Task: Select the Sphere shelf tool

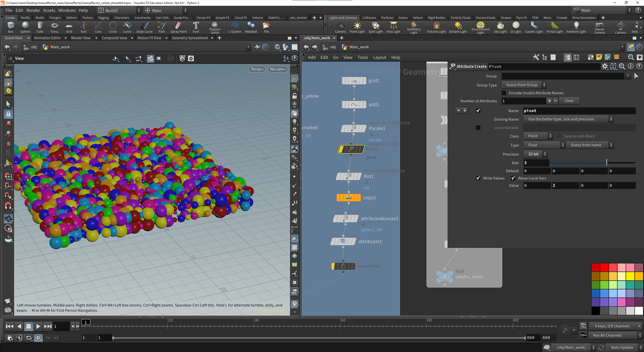Action: [x=25, y=27]
